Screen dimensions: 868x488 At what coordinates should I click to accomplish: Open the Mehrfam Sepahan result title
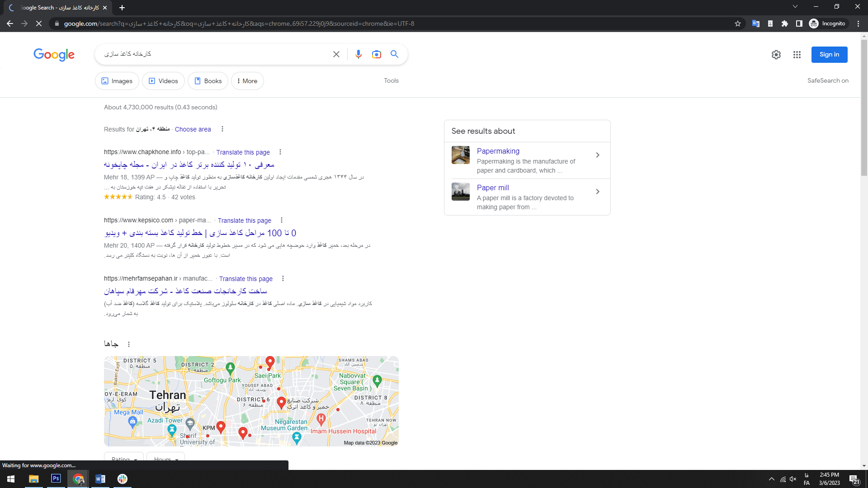pyautogui.click(x=185, y=291)
